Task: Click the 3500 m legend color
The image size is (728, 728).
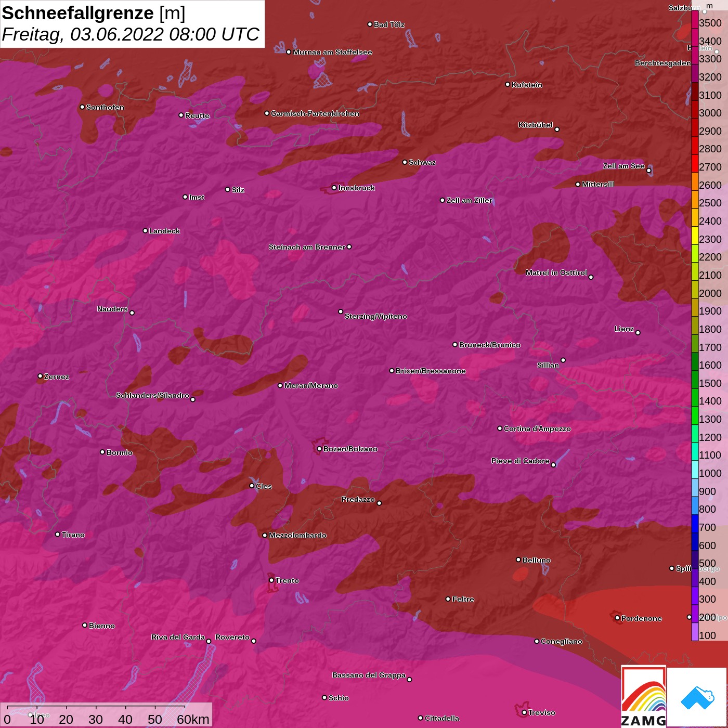Action: click(695, 20)
